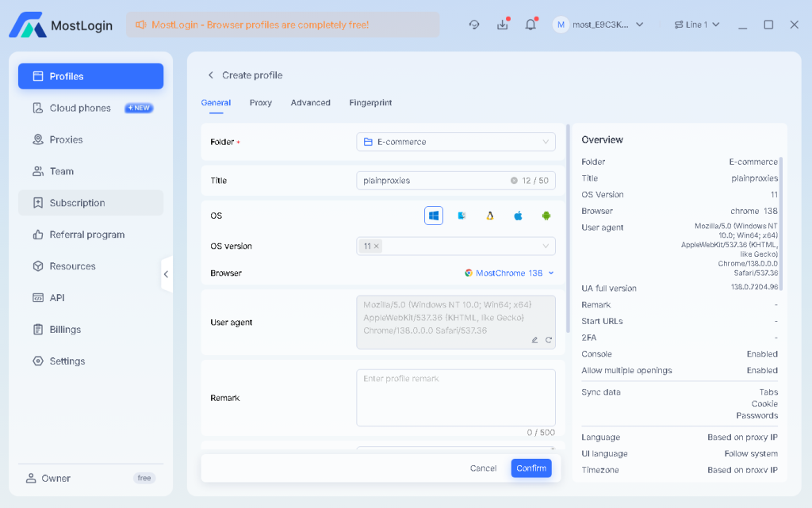
Task: Switch to the Fingerprint tab
Action: (370, 103)
